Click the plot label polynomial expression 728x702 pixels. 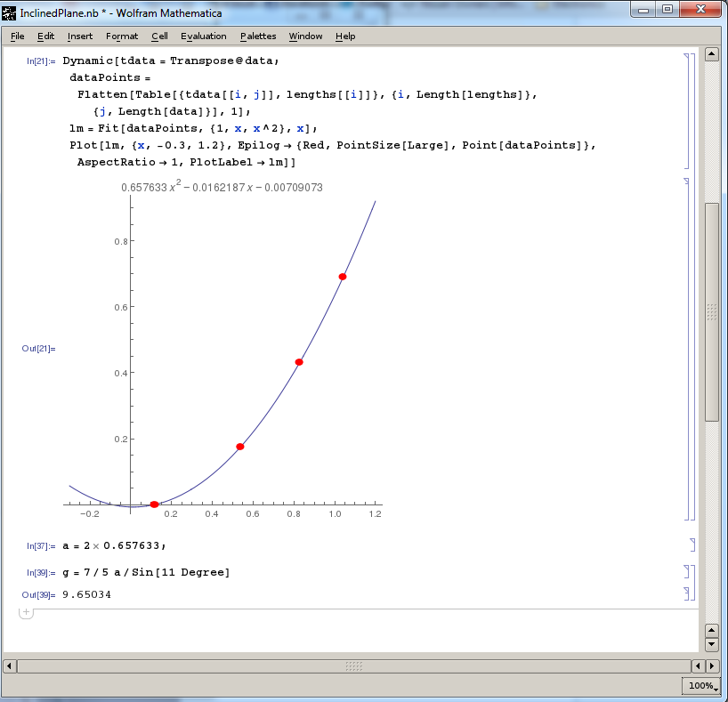click(222, 186)
